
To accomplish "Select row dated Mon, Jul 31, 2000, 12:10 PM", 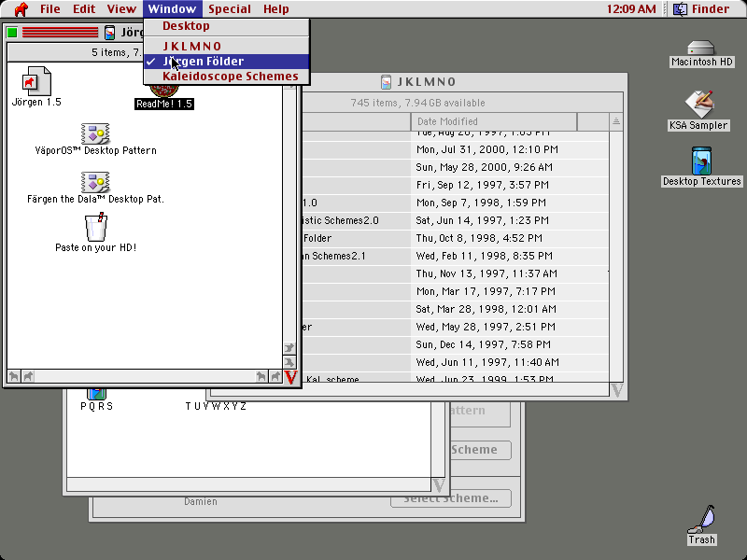I will 455,149.
